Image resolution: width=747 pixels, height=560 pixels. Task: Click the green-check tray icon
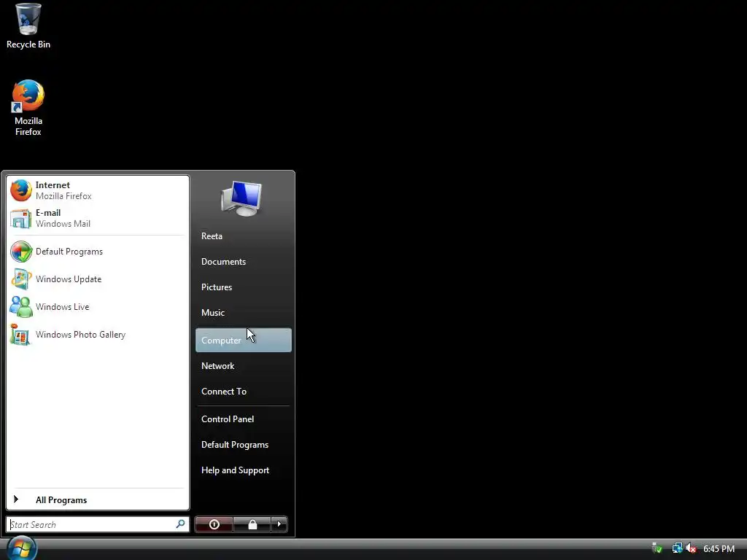pos(657,548)
